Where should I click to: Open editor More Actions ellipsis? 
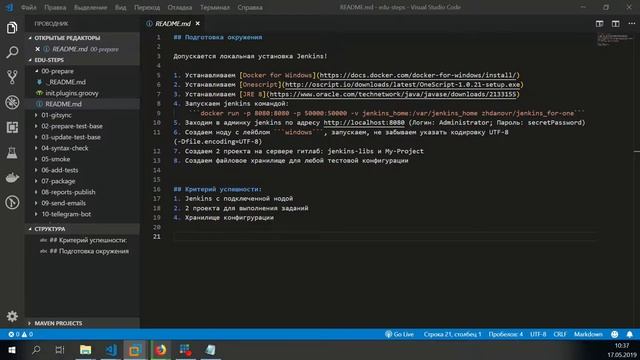point(631,24)
